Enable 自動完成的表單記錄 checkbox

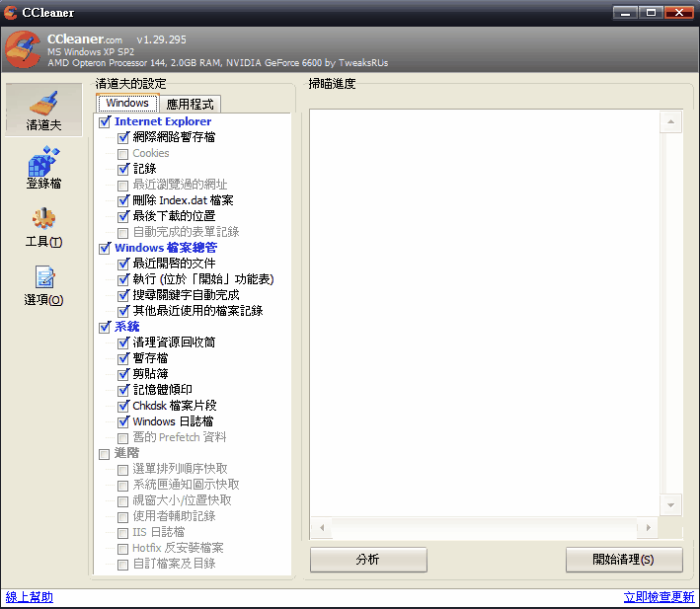point(122,233)
